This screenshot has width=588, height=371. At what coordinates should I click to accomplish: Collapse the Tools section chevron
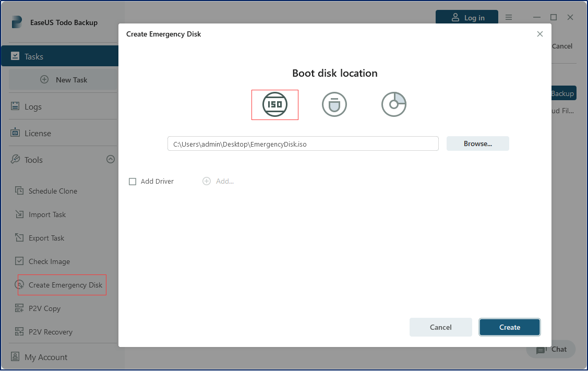pos(110,159)
